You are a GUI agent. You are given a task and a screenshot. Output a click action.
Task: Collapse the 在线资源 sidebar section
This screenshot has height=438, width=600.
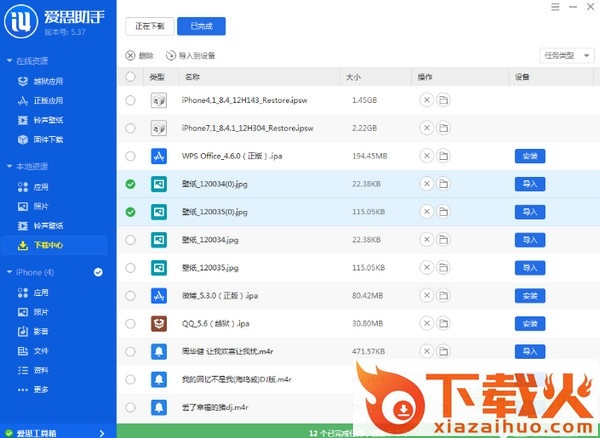coord(8,62)
